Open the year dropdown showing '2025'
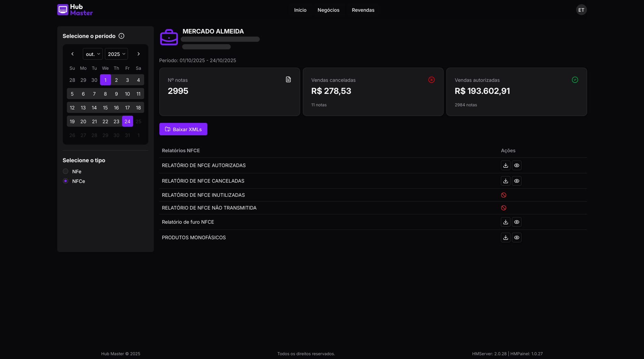 (116, 54)
